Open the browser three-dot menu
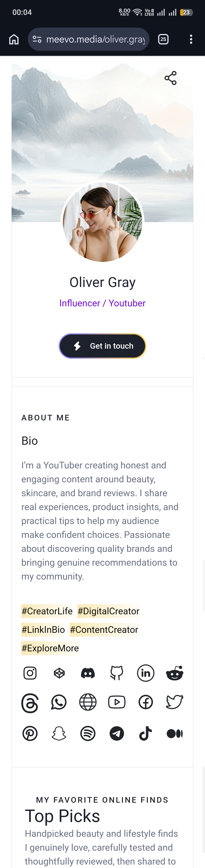This screenshot has width=205, height=868. [x=191, y=39]
